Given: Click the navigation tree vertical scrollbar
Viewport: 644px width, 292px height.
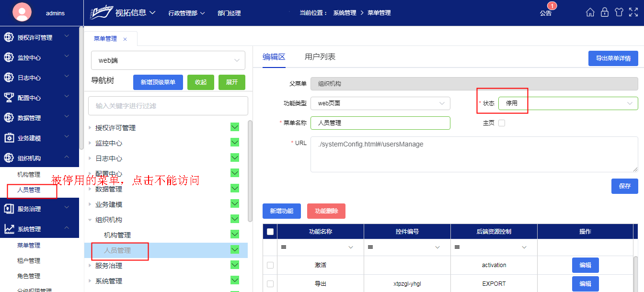Looking at the screenshot, I should coord(250,170).
